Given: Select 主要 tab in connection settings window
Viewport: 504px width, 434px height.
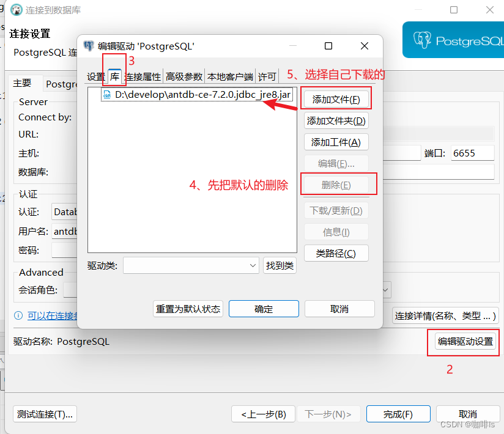Looking at the screenshot, I should pyautogui.click(x=22, y=83).
